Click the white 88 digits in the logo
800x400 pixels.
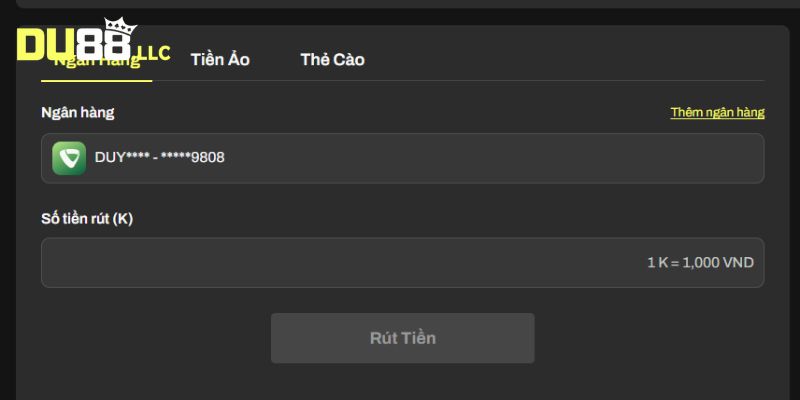click(105, 46)
